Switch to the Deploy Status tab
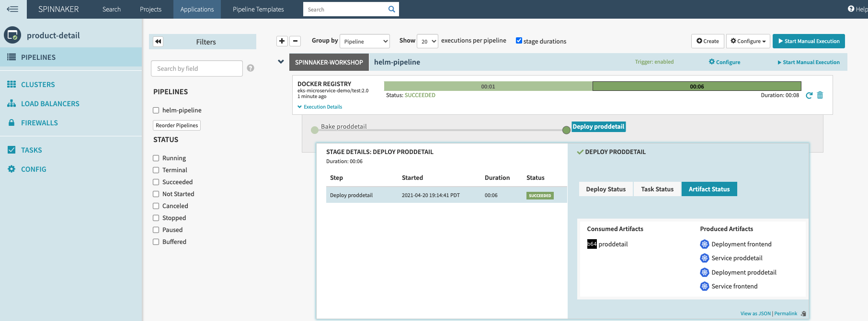The height and width of the screenshot is (321, 868). pyautogui.click(x=606, y=189)
